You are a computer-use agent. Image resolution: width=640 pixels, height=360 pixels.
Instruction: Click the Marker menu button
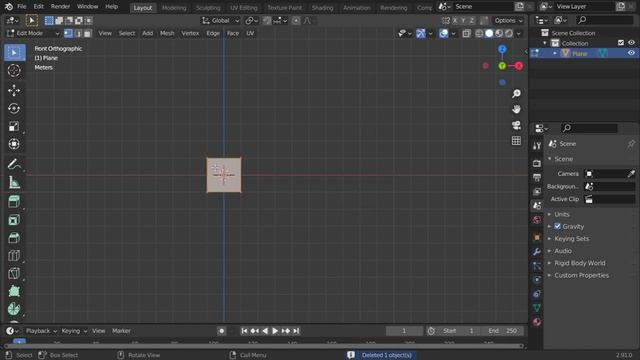coord(121,331)
